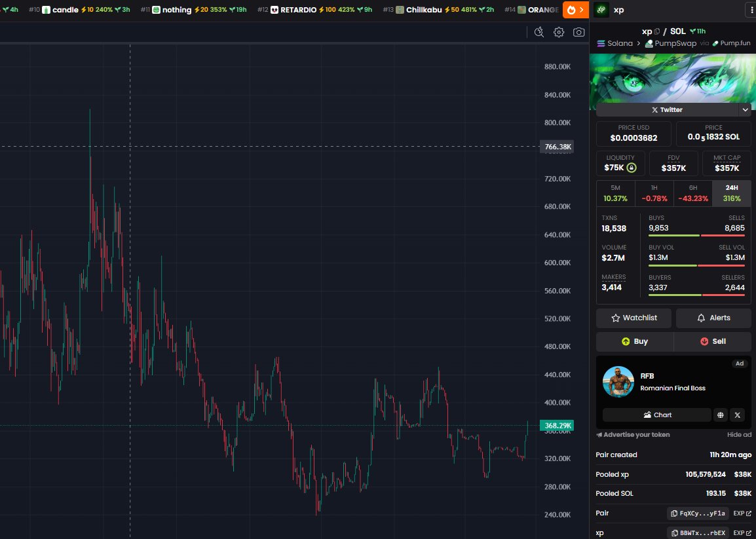This screenshot has height=539, width=756.
Task: Click the pair age 11h badge next to SOL
Action: click(698, 31)
